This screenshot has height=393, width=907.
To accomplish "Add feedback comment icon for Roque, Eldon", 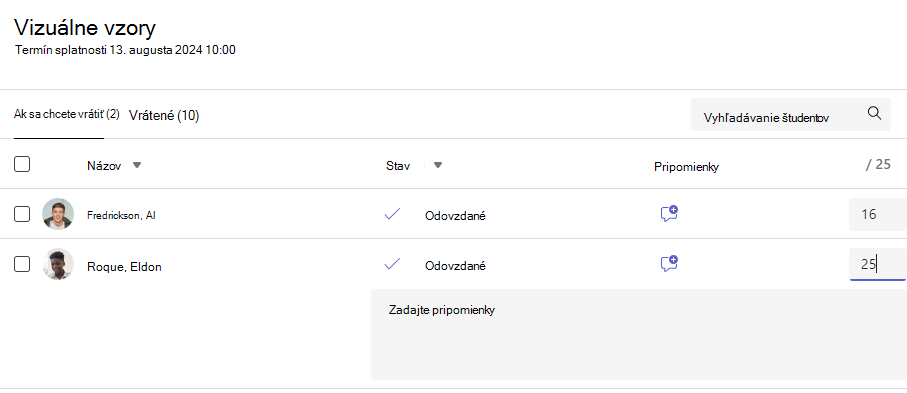I will coord(669,264).
